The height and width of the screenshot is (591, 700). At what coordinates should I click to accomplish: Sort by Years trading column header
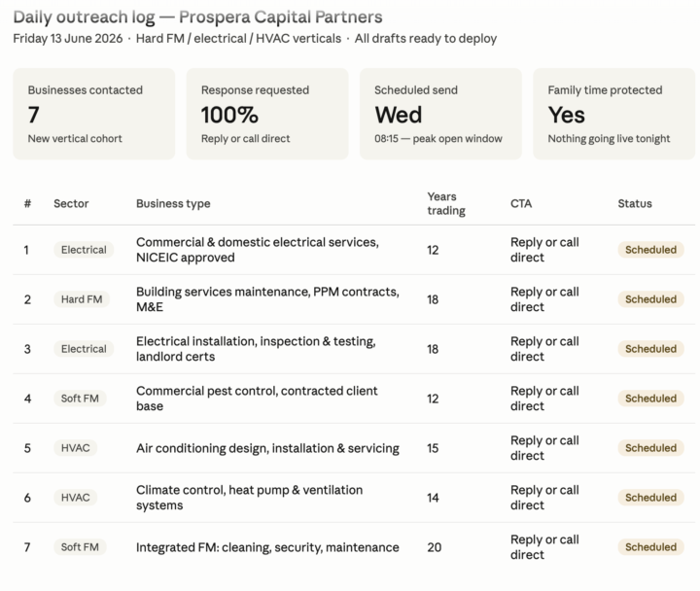coord(446,203)
